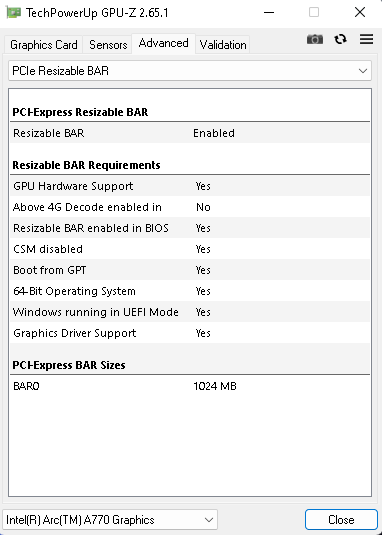Select the Resizable BAR Enabled row
Image resolution: width=382 pixels, height=535 pixels.
(x=190, y=133)
